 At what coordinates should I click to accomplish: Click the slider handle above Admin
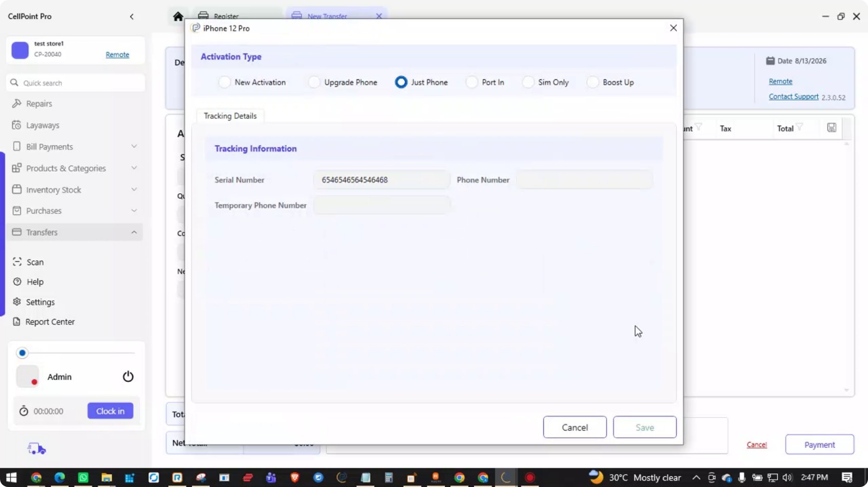[x=22, y=353]
